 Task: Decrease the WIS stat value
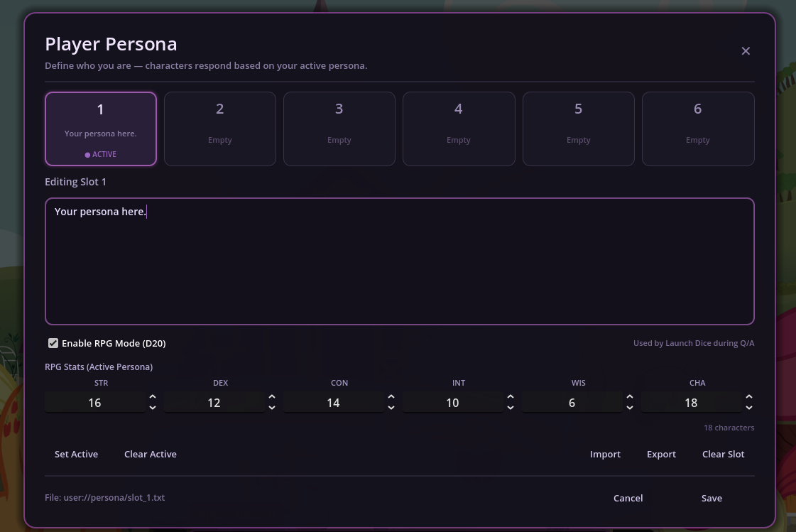pos(630,408)
